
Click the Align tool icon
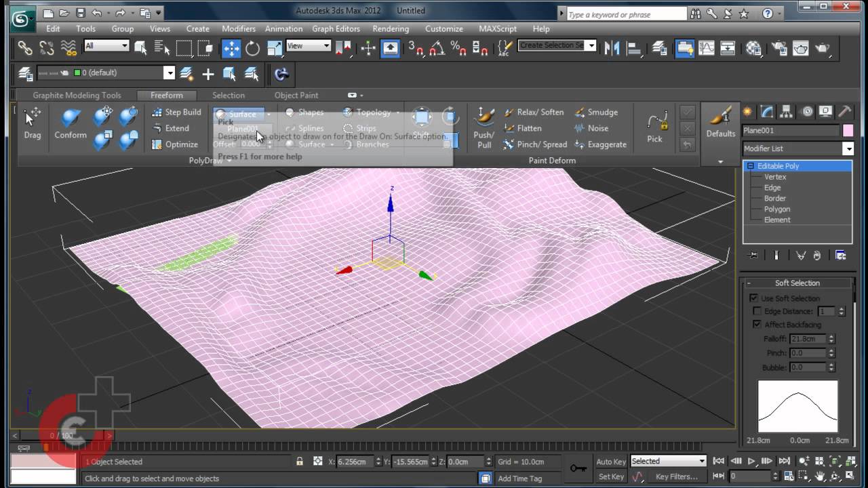[635, 47]
